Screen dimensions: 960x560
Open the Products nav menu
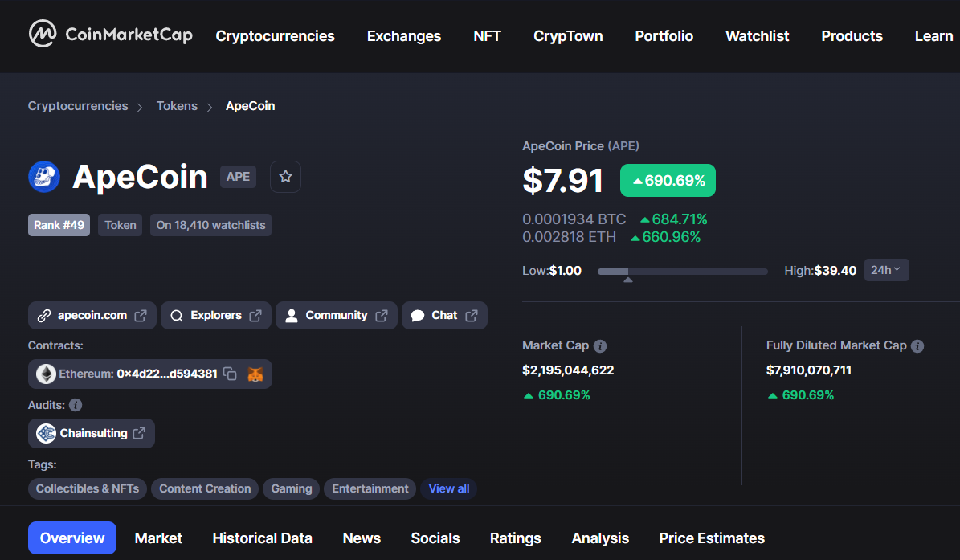[x=852, y=36]
